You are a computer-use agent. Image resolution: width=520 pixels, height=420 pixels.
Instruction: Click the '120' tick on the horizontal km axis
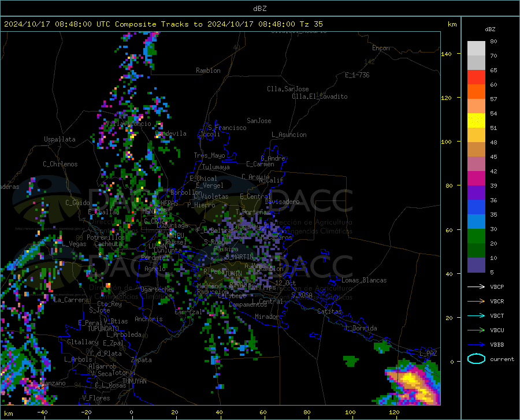point(394,412)
